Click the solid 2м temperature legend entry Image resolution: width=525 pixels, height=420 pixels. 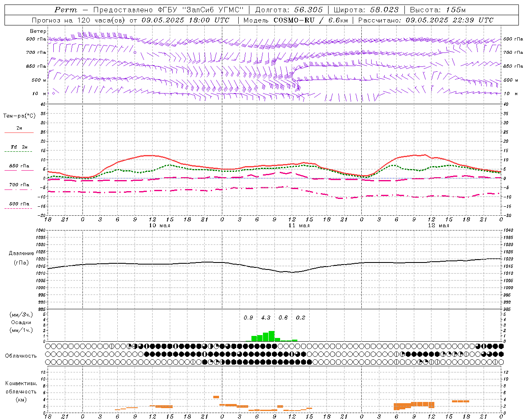coord(19,130)
